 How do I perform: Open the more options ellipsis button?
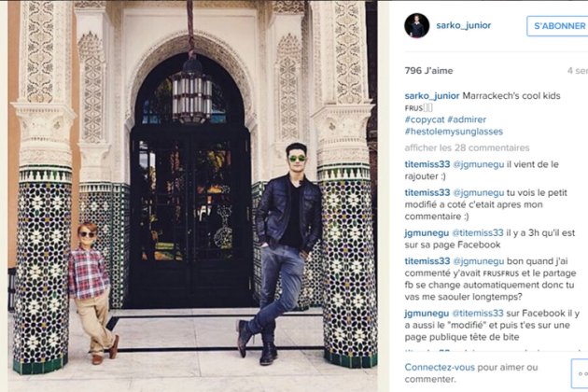coord(580,373)
